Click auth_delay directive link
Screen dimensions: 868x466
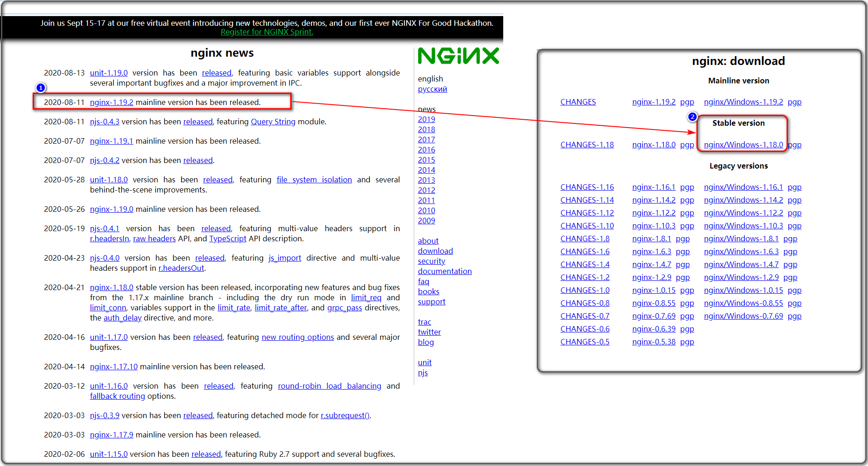[x=122, y=318]
